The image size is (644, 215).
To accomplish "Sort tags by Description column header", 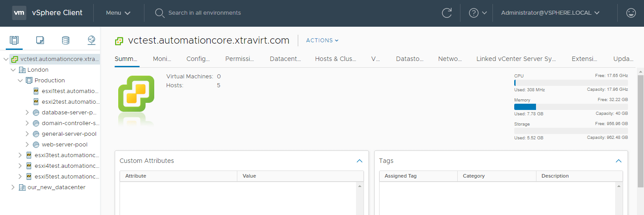I will (x=580, y=176).
